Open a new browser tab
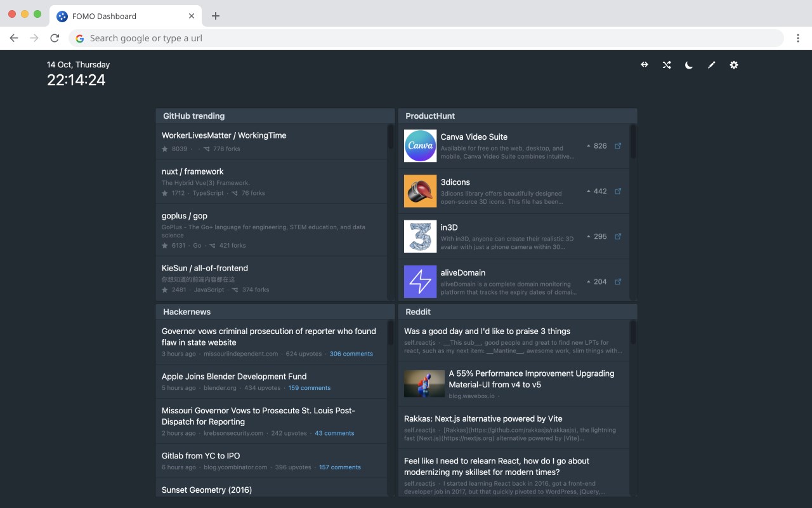The width and height of the screenshot is (812, 508). 216,16
